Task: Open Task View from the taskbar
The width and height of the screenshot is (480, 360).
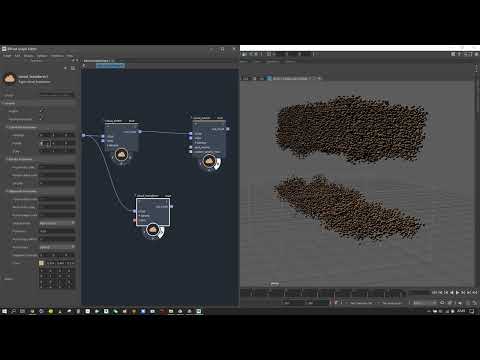Action: point(23,311)
